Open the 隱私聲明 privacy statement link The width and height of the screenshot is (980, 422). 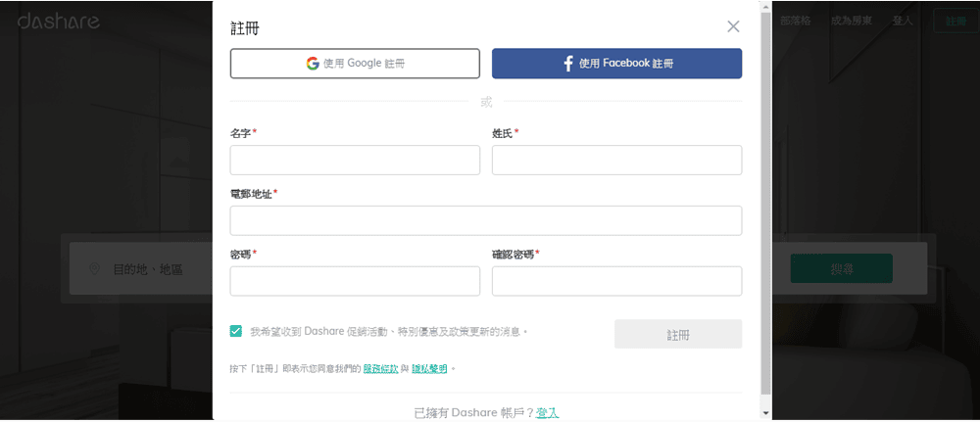coord(429,369)
